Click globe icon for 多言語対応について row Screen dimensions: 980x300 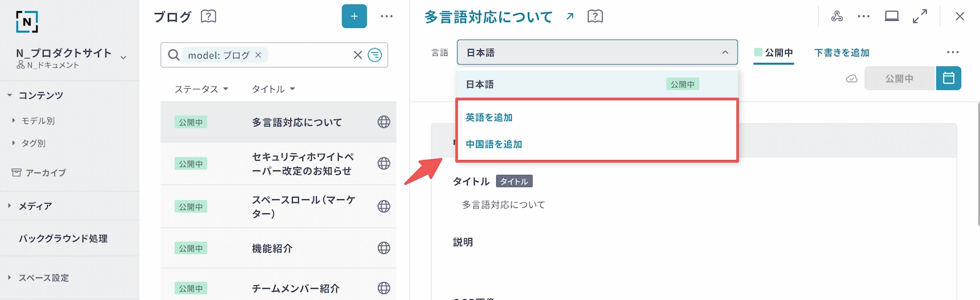click(x=384, y=122)
